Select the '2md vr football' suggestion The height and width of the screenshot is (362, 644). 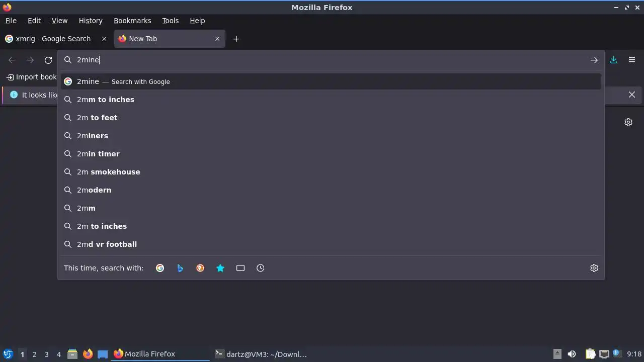click(331, 244)
